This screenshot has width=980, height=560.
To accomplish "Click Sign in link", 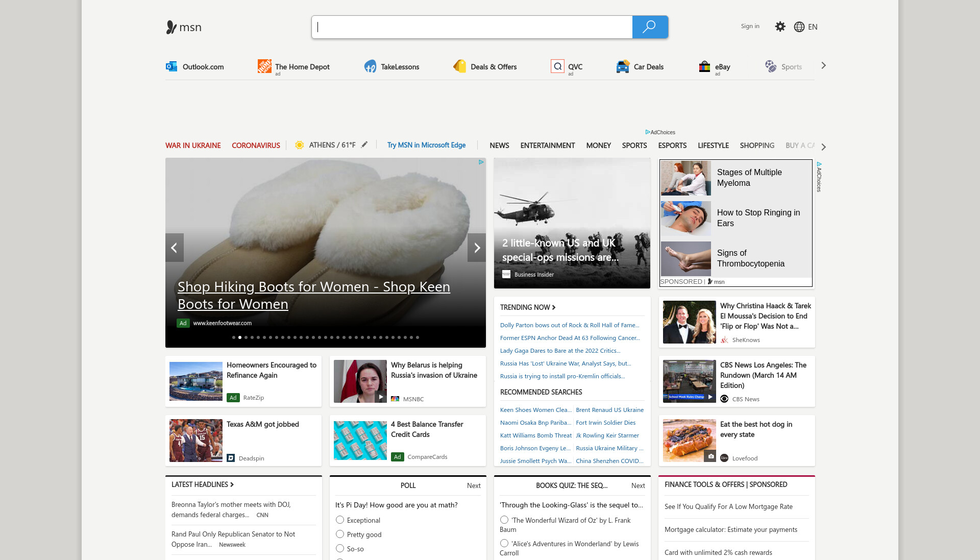I will click(x=750, y=26).
